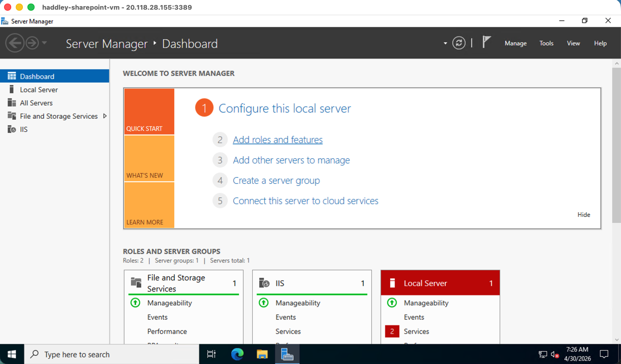
Task: Open the red Local Server tile header
Action: (440, 283)
